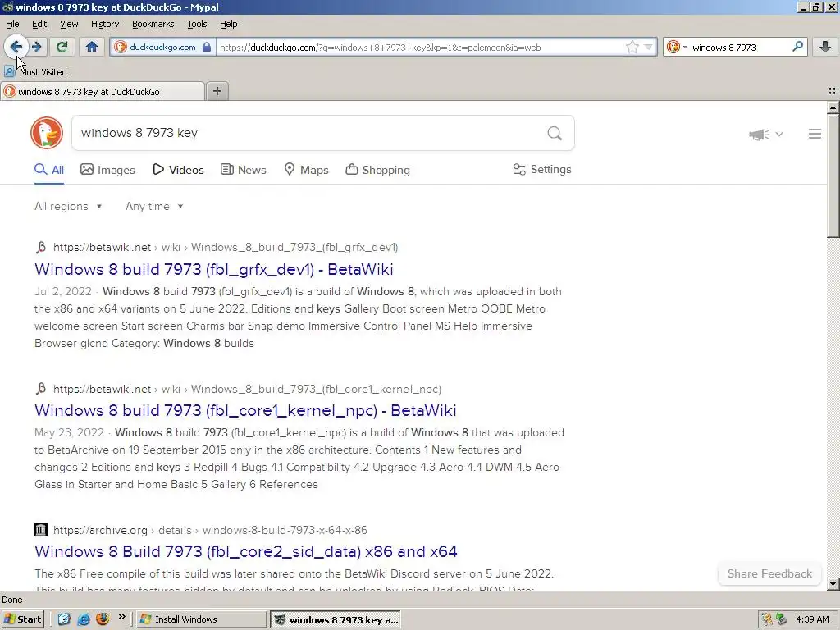Open fbl_core1_kernel_npc BetaWiki result
The image size is (840, 630).
tap(245, 410)
